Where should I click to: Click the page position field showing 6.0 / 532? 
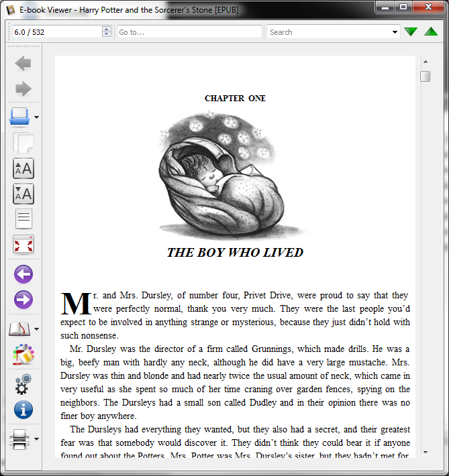coord(57,32)
